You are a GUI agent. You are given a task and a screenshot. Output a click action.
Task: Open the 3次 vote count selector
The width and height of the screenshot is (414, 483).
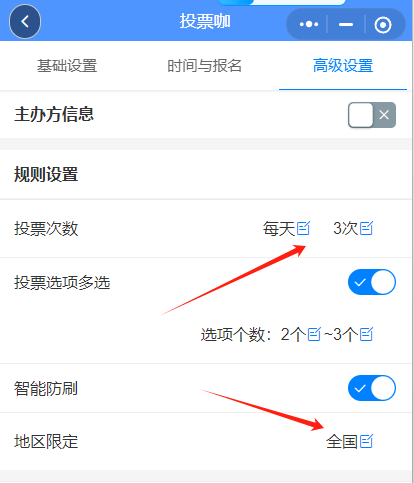346,229
